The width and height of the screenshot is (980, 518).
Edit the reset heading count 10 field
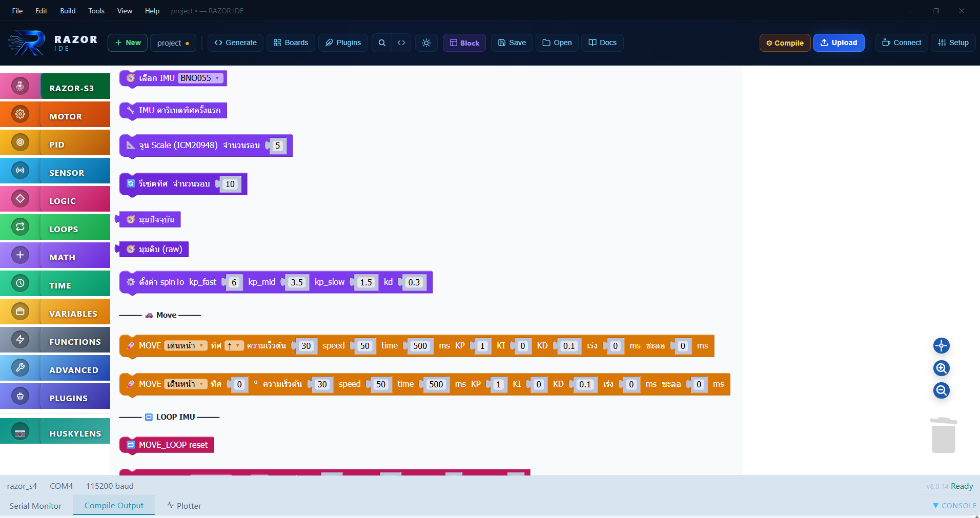(230, 184)
